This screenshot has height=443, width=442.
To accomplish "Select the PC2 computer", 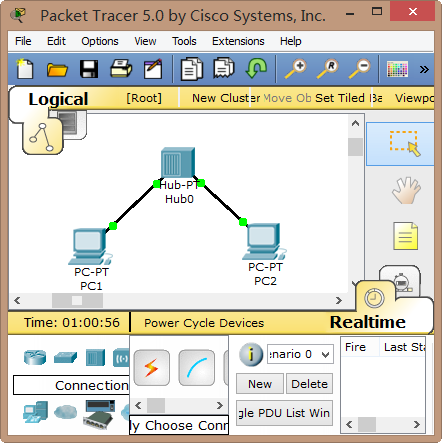I will pyautogui.click(x=265, y=241).
